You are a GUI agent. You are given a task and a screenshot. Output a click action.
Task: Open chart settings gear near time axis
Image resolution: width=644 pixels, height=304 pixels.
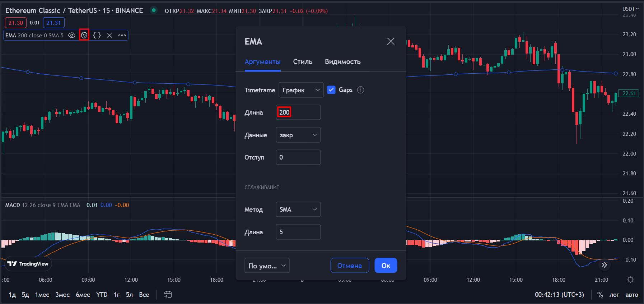point(630,280)
